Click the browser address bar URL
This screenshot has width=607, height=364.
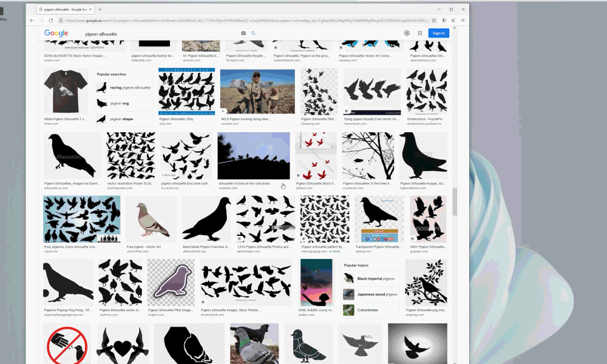click(246, 21)
